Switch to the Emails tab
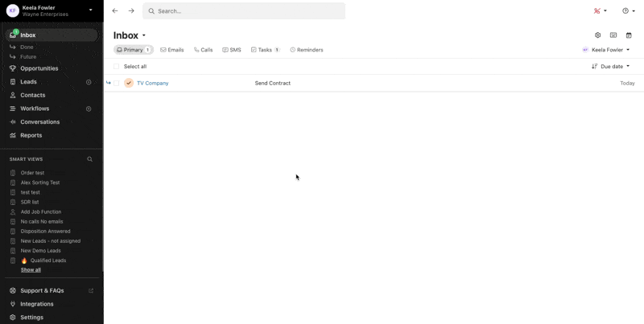Viewport: 644px width, 324px height. click(x=172, y=50)
